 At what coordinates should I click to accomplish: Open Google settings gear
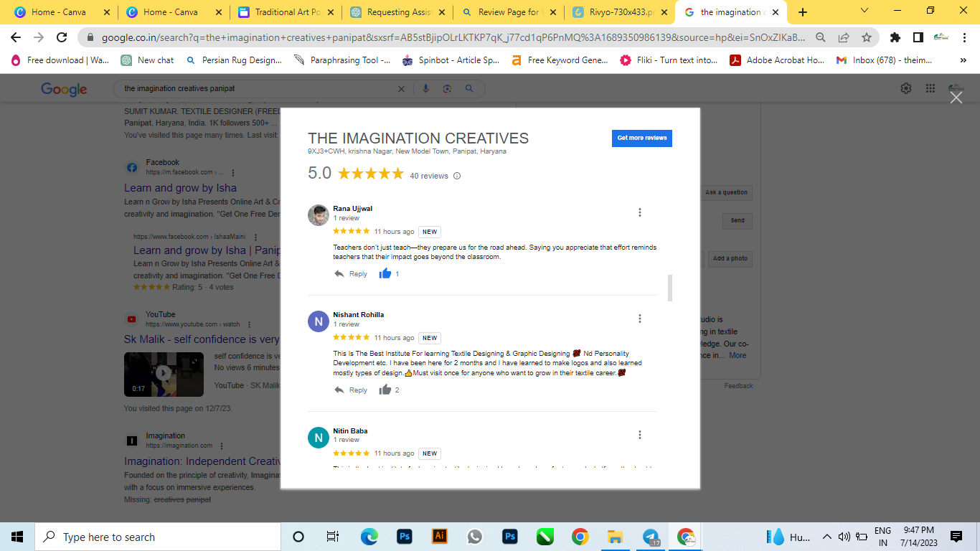[906, 88]
